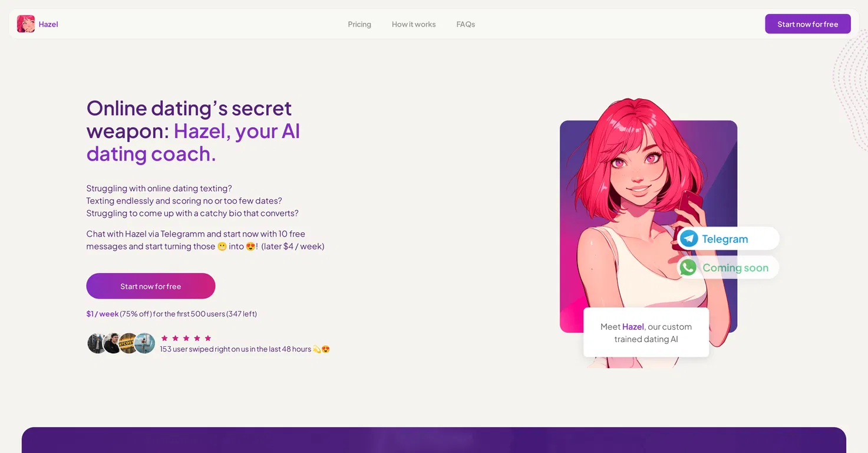Click the Telegram badge text

tap(725, 239)
